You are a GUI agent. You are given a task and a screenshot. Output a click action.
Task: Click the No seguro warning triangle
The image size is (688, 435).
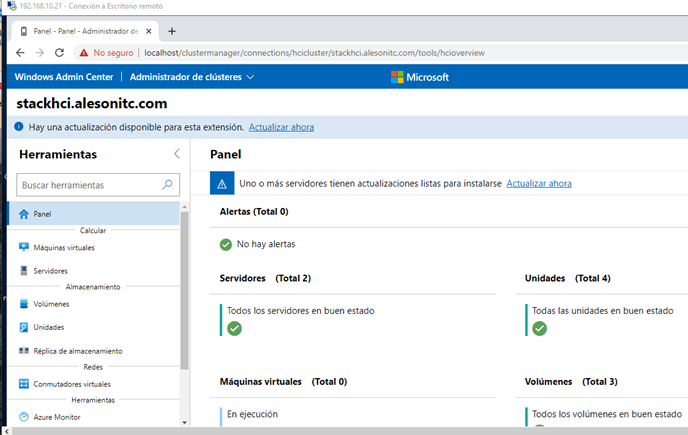coord(84,53)
